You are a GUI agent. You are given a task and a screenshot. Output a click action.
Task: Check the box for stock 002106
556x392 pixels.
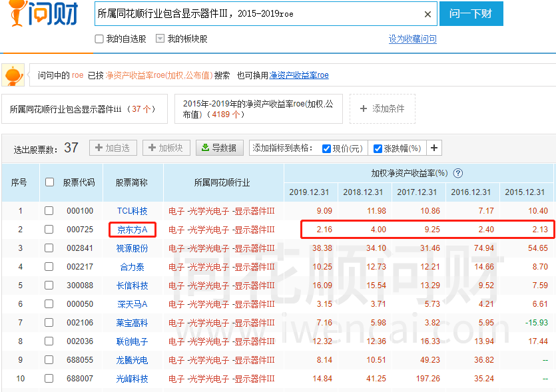(49, 323)
